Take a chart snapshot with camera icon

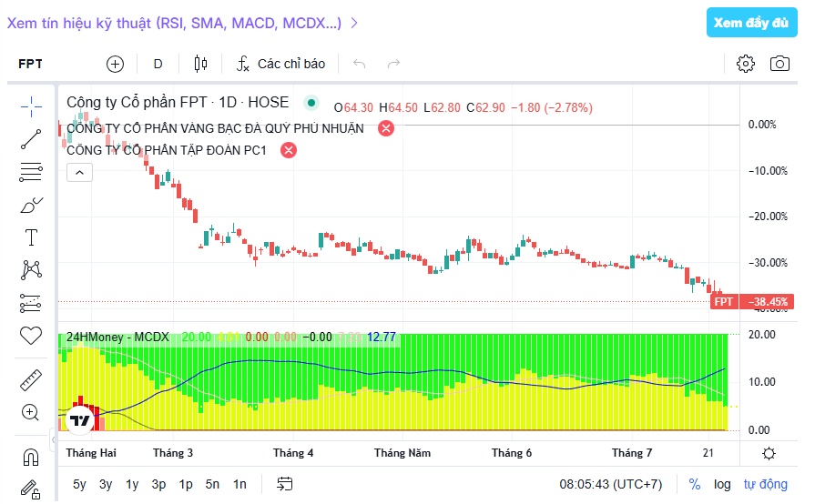pyautogui.click(x=779, y=64)
